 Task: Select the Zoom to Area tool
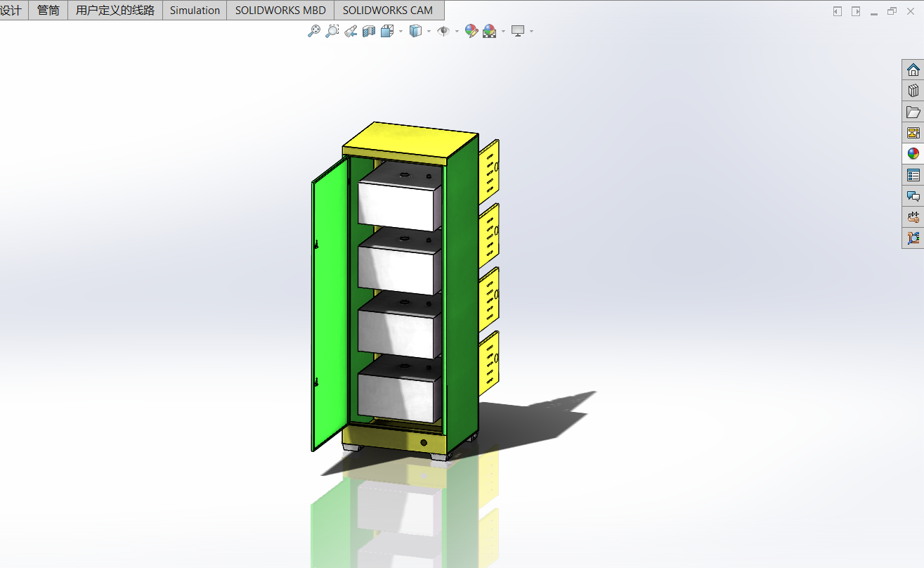[x=332, y=31]
